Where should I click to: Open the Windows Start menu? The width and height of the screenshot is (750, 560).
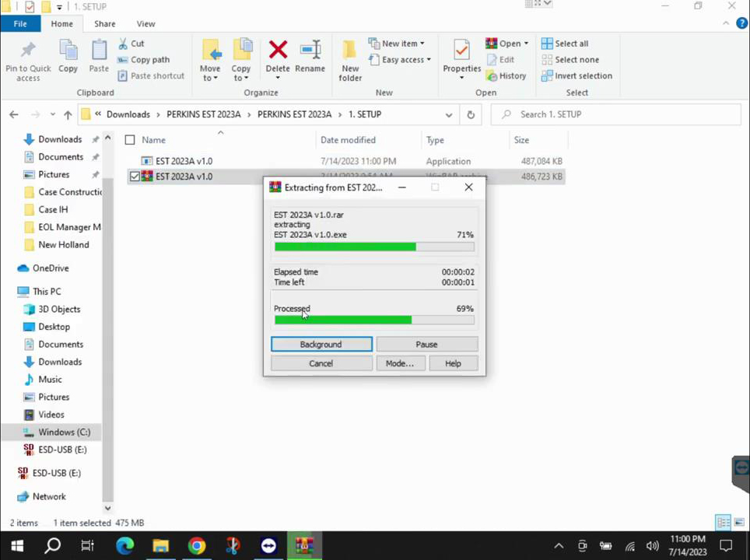17,546
